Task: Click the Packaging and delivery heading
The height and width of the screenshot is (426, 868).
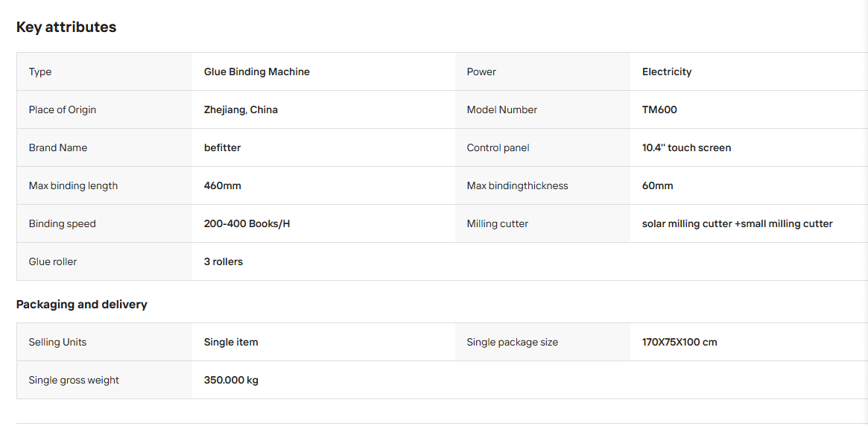Action: (x=81, y=305)
